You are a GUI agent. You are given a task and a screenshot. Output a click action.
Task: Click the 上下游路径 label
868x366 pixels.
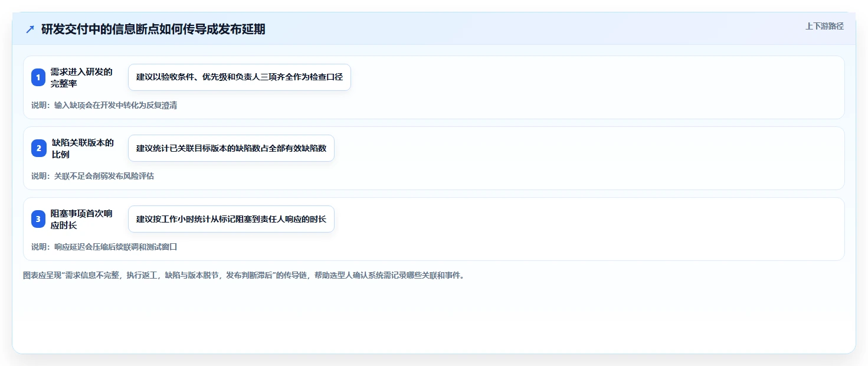(824, 26)
